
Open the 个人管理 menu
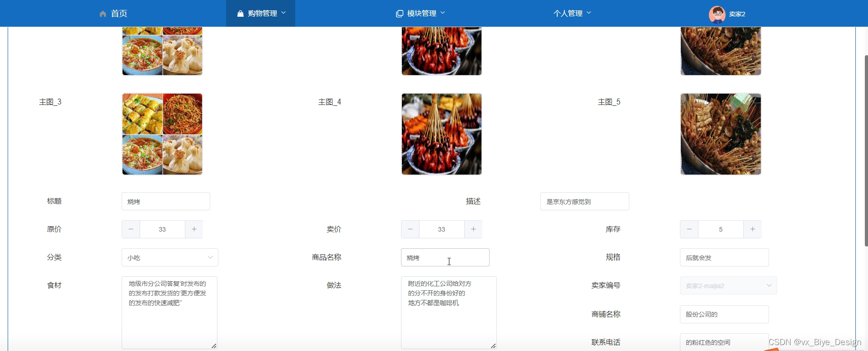pyautogui.click(x=572, y=14)
